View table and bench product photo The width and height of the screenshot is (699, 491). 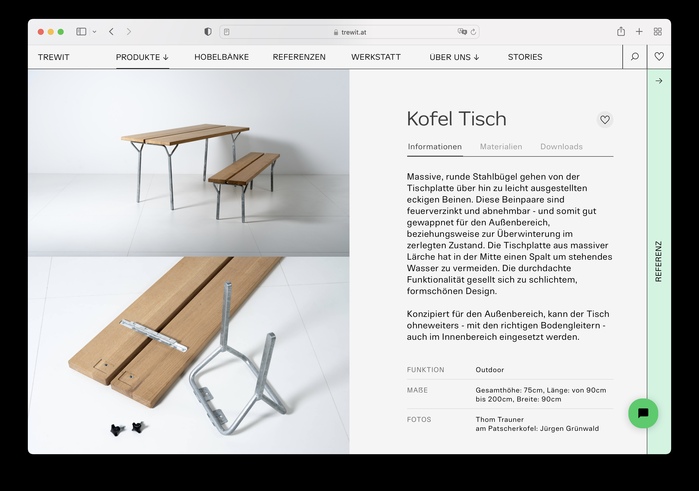click(189, 163)
